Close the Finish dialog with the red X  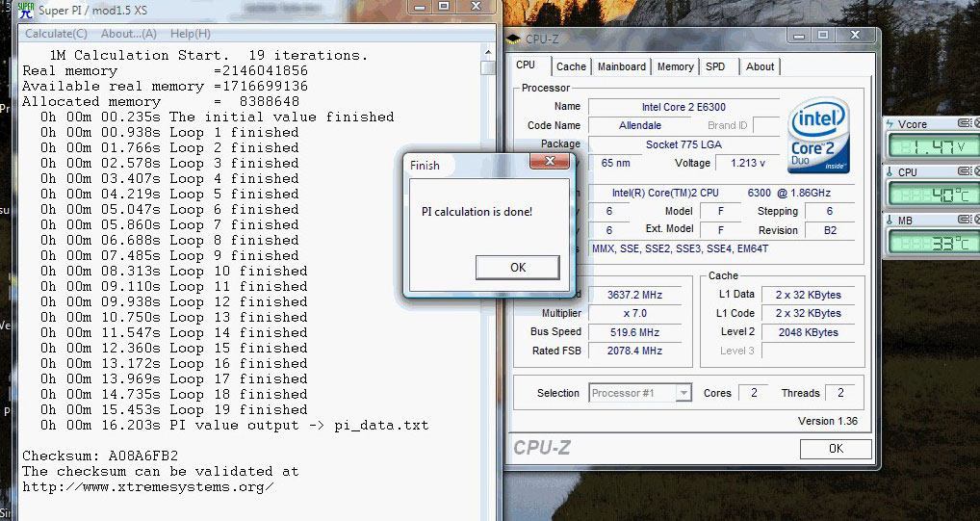click(x=550, y=162)
